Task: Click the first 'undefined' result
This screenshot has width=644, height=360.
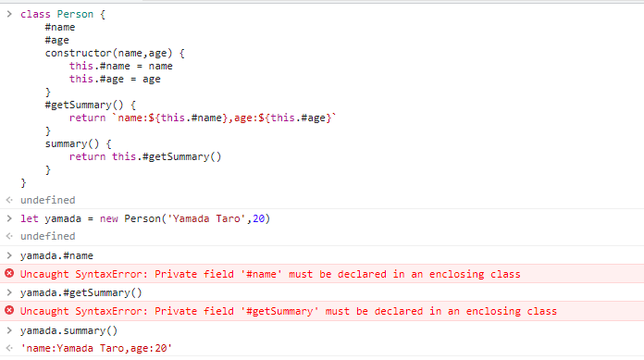Action: pos(48,200)
